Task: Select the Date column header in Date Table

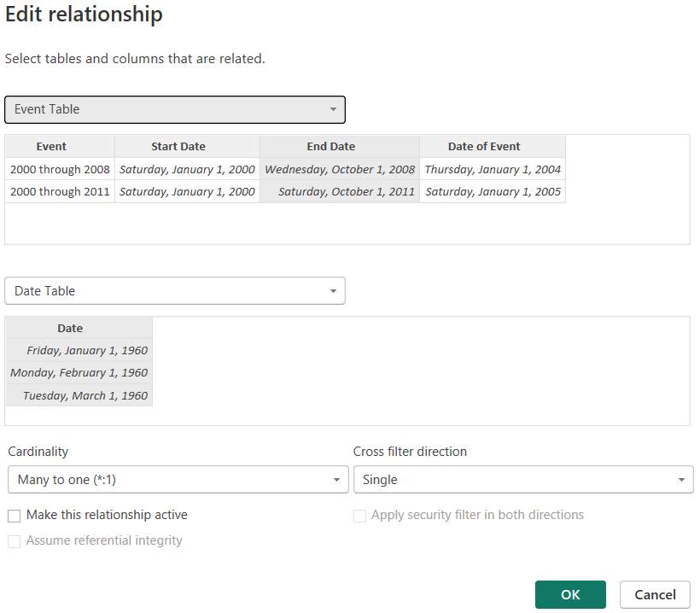Action: [79, 328]
